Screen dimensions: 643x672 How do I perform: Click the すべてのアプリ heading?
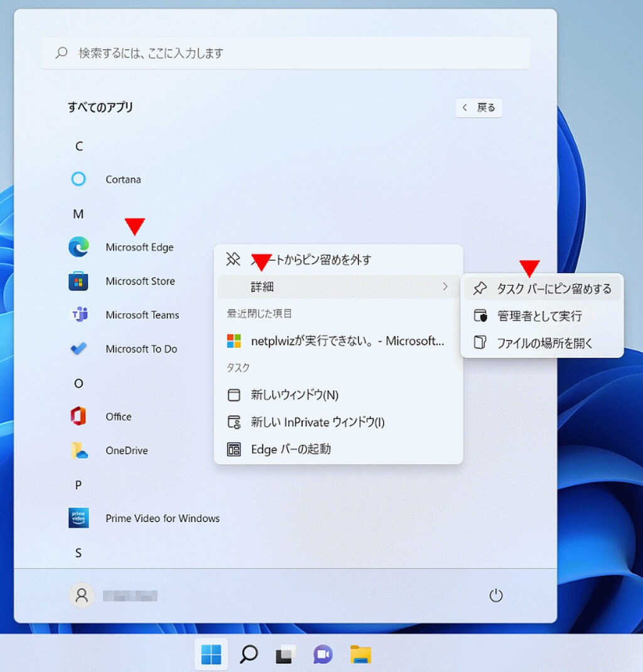tap(100, 107)
